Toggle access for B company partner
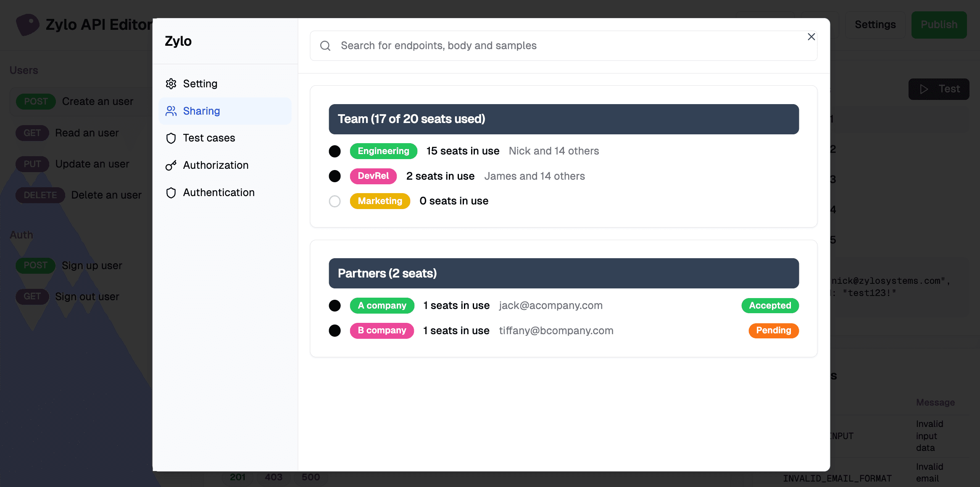 tap(335, 330)
